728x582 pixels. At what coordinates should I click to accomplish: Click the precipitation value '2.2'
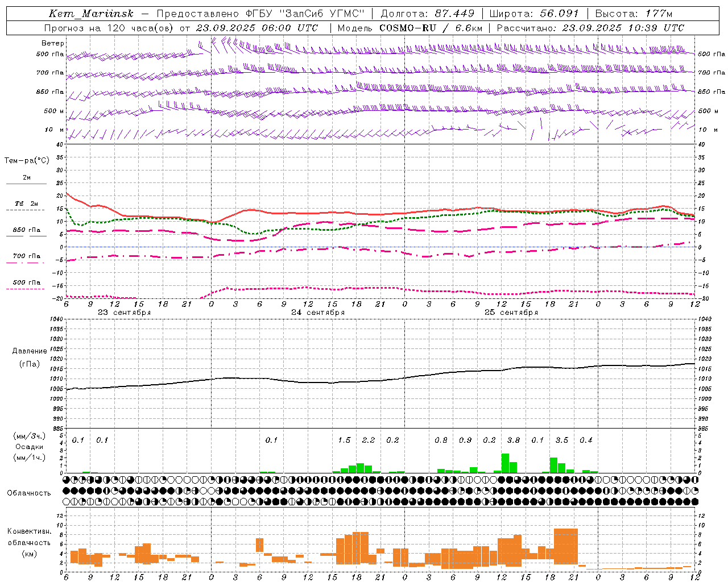pos(369,440)
